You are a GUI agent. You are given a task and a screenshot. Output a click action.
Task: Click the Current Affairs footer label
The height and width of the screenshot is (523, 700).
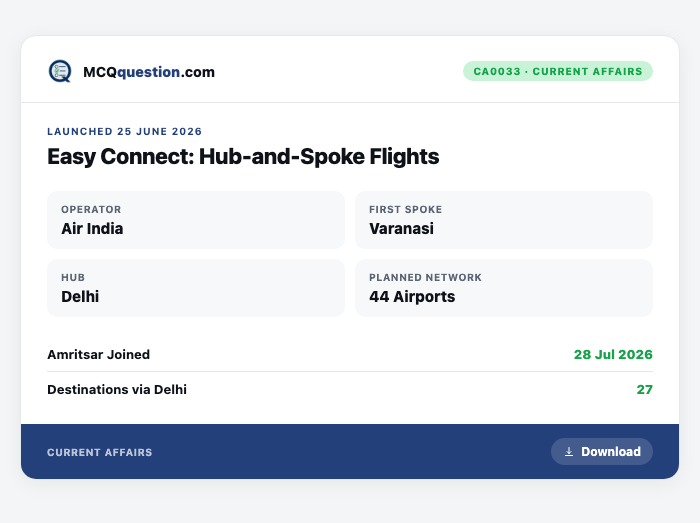click(100, 452)
